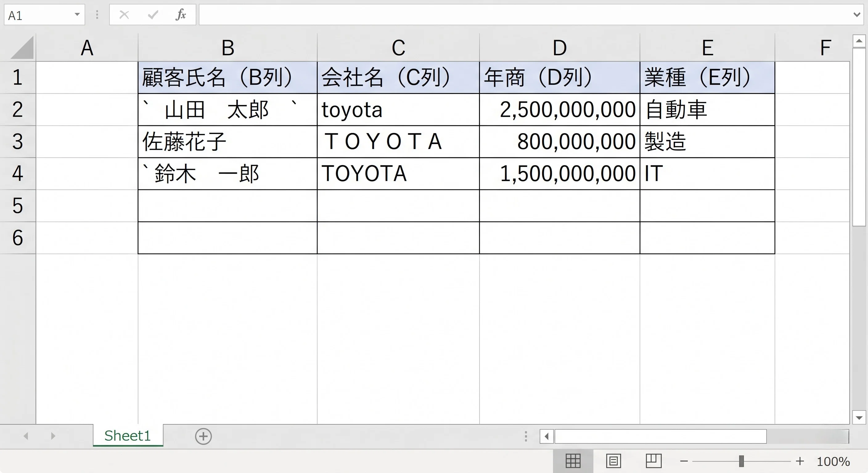This screenshot has height=473, width=868.
Task: Add a new sheet with plus icon
Action: click(203, 436)
